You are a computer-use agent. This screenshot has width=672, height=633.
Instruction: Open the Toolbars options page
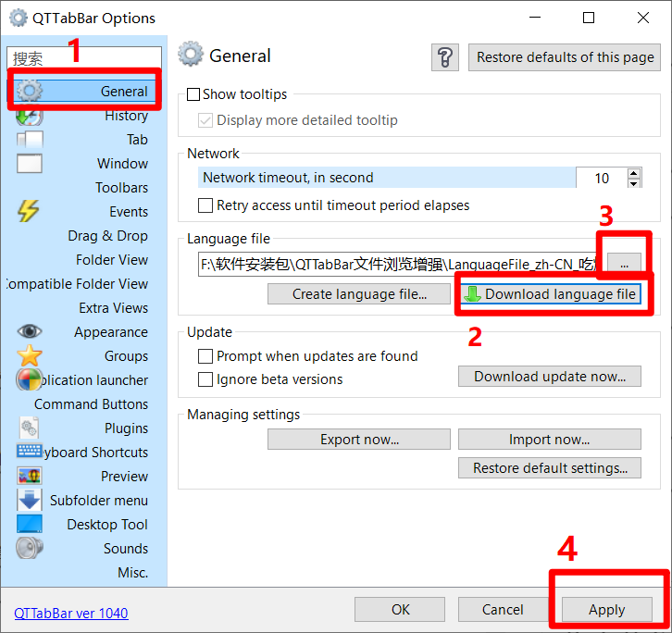pos(121,188)
